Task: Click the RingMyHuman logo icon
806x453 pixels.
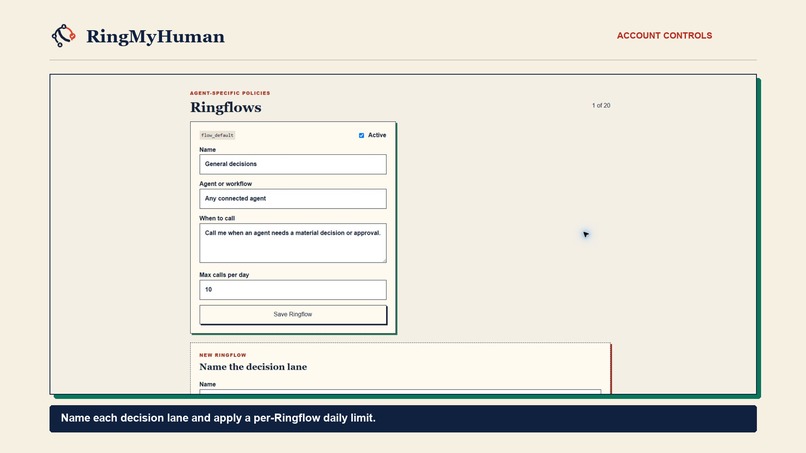Action: click(64, 36)
